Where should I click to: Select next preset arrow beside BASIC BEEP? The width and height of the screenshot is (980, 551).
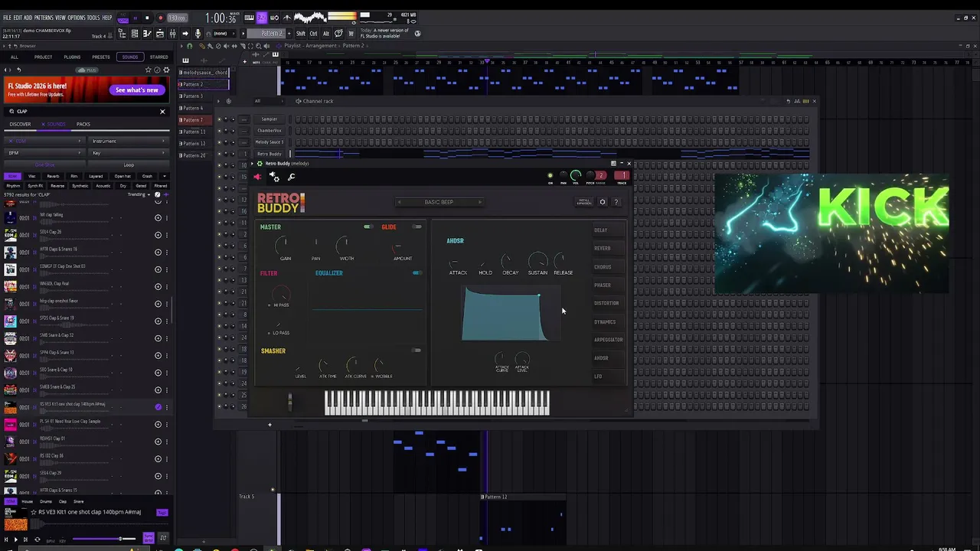(479, 202)
